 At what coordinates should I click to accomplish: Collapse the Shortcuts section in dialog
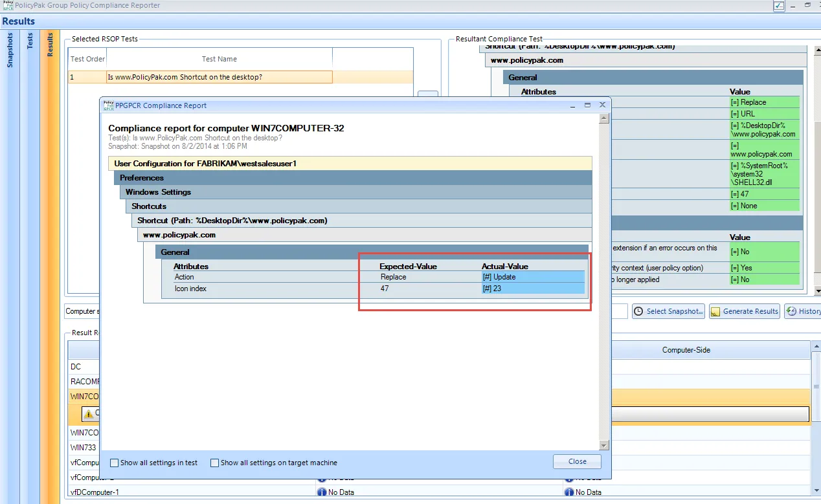[x=359, y=206]
